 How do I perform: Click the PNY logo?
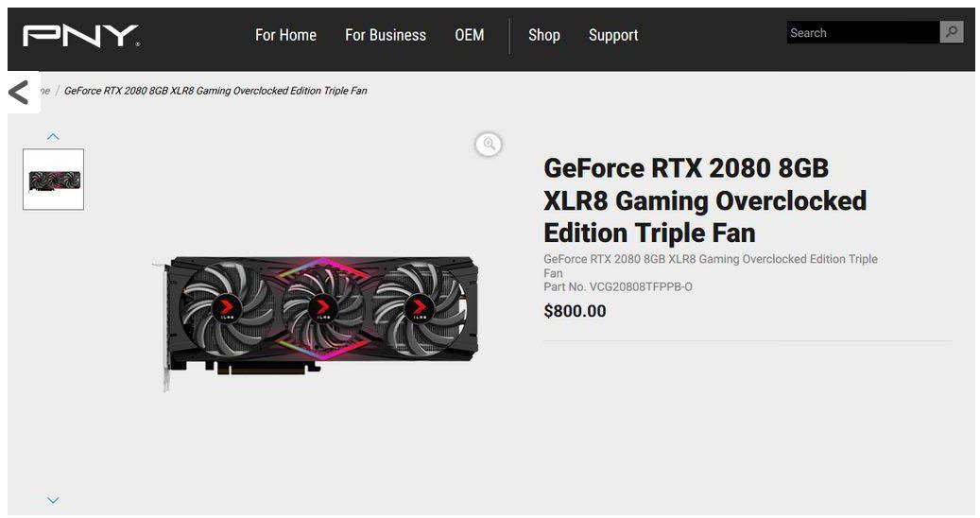coord(80,36)
